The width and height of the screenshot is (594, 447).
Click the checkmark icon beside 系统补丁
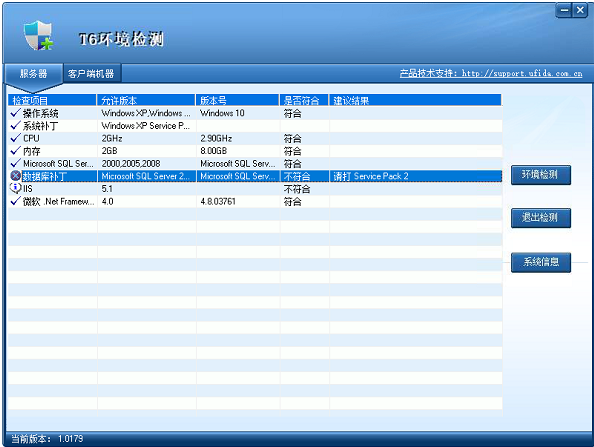pyautogui.click(x=16, y=125)
